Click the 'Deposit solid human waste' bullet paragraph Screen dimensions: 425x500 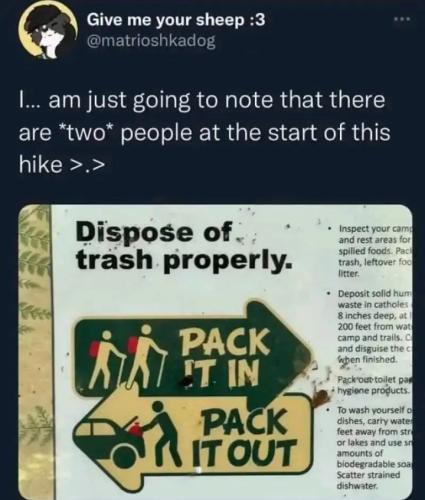pyautogui.click(x=373, y=327)
